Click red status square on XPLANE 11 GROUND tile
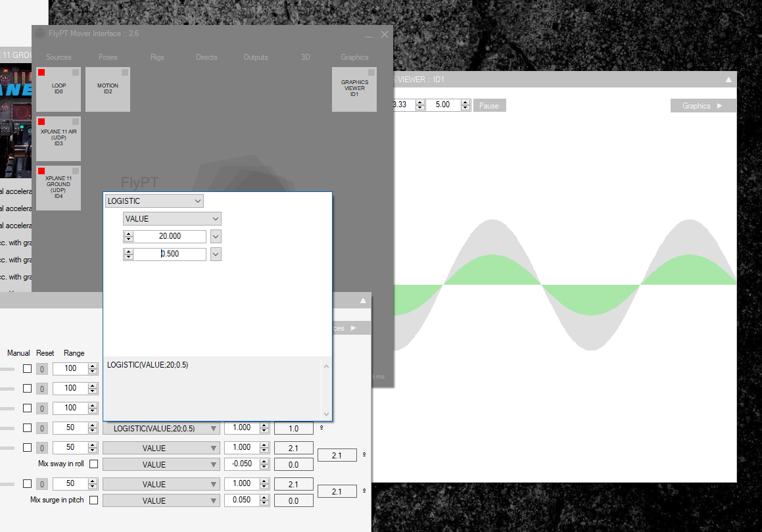This screenshot has height=532, width=762. point(41,171)
